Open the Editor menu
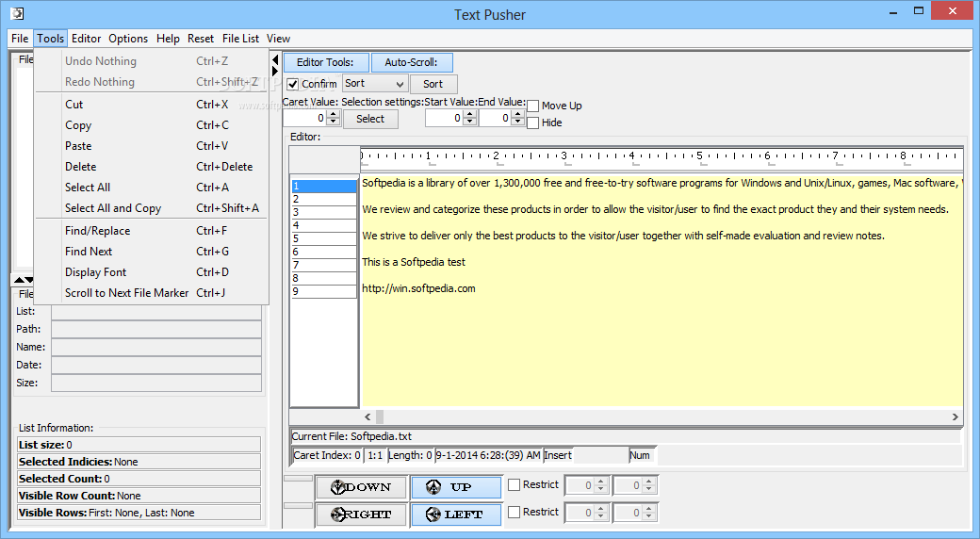 87,39
